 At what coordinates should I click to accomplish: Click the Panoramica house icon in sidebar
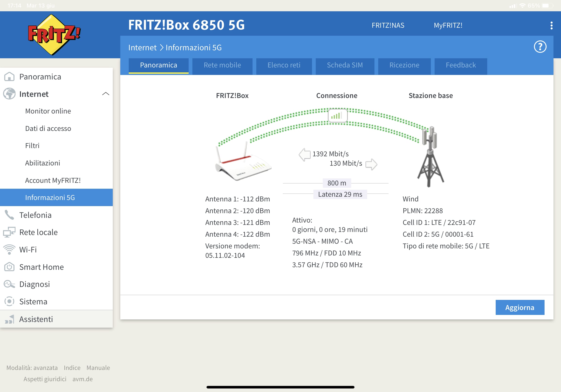(9, 77)
